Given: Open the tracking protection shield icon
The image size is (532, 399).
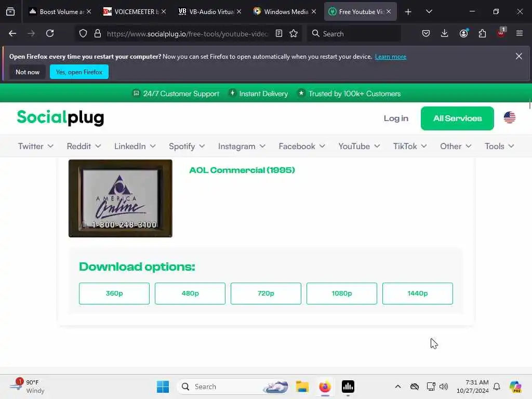Looking at the screenshot, I should point(83,33).
